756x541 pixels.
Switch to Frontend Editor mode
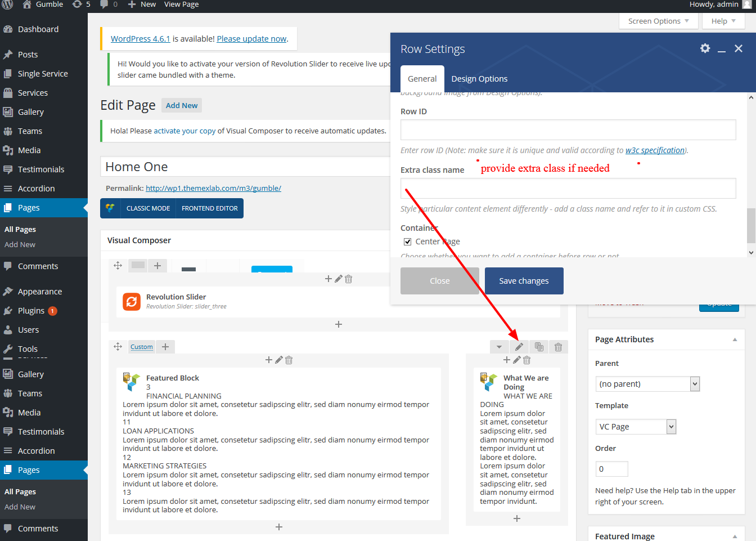[209, 208]
